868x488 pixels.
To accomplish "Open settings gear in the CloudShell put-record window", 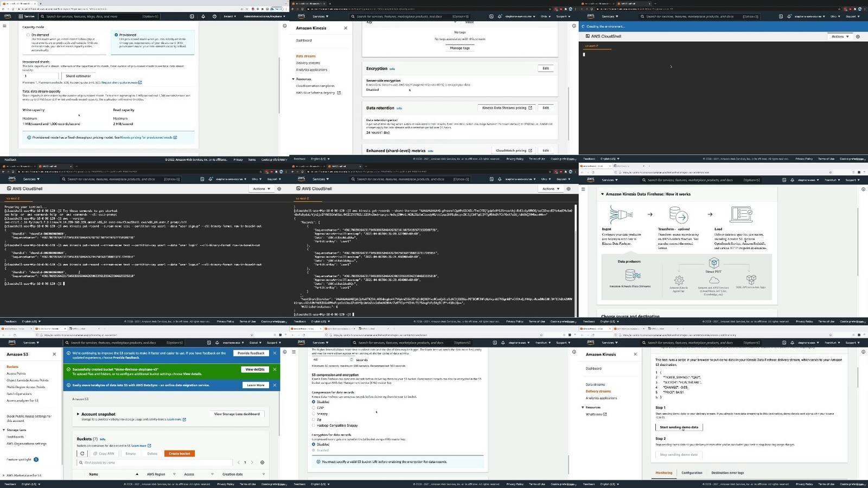I will pos(279,189).
